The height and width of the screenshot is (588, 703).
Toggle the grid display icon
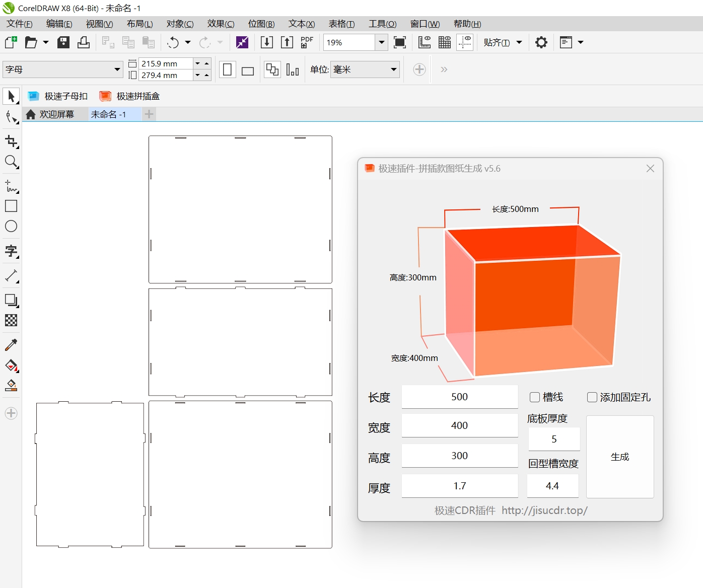click(445, 42)
